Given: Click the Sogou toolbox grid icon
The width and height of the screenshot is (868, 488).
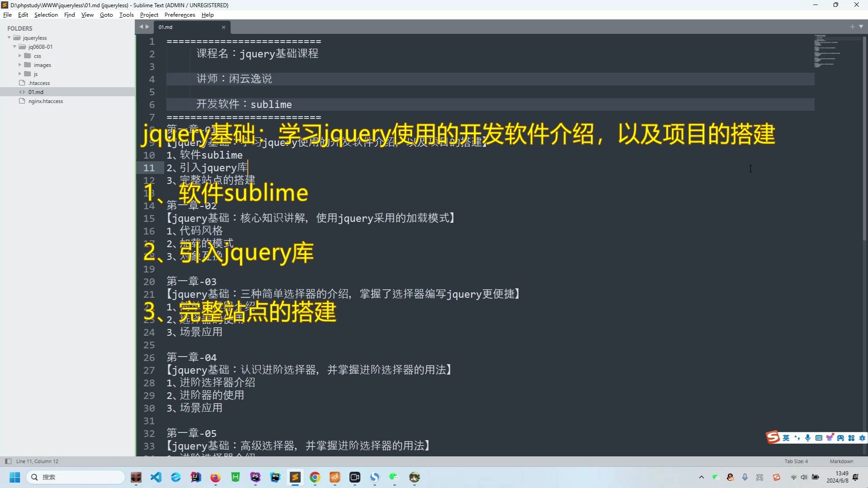Looking at the screenshot, I should [852, 437].
